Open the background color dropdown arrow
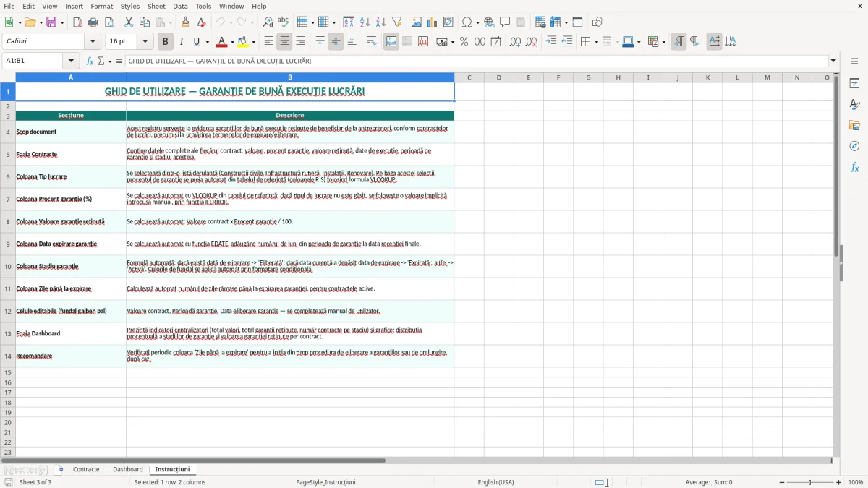This screenshot has height=488, width=868. 253,42
